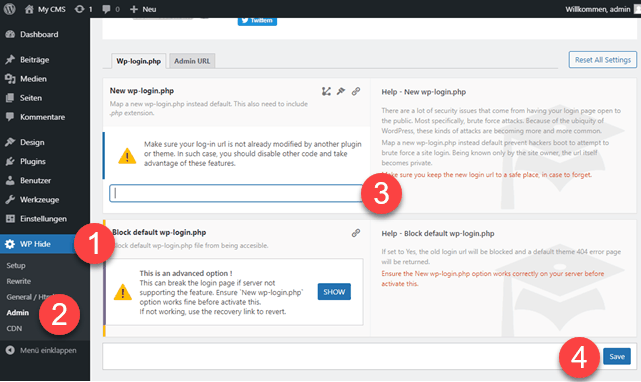Click SHOW for advanced option
This screenshot has height=382, width=641.
click(x=334, y=292)
